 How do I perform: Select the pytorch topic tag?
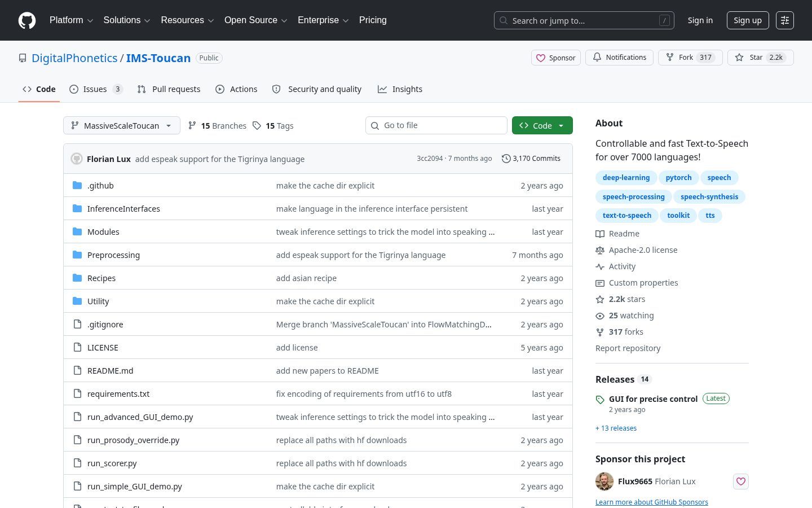(x=678, y=178)
